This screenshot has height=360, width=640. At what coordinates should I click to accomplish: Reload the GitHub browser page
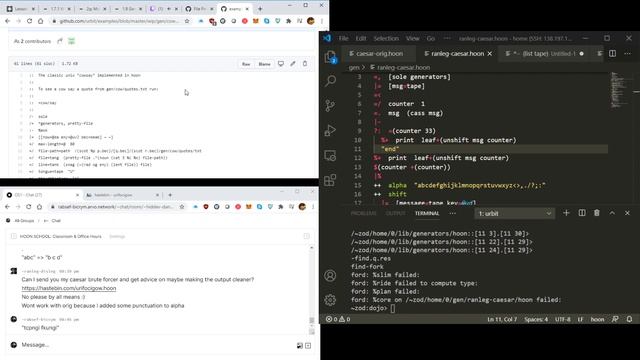(29, 21)
